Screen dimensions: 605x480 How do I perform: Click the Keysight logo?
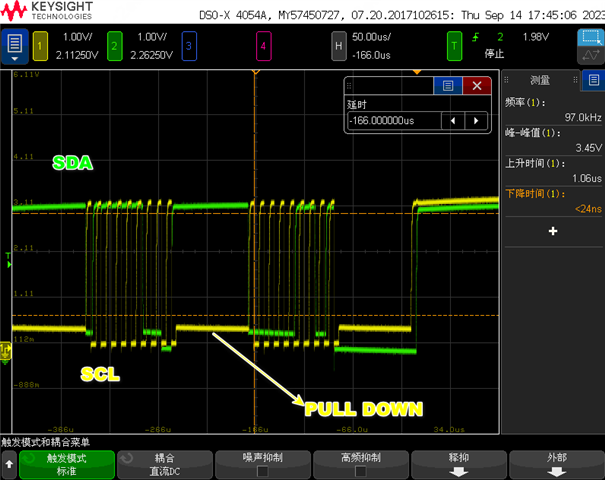tap(47, 11)
